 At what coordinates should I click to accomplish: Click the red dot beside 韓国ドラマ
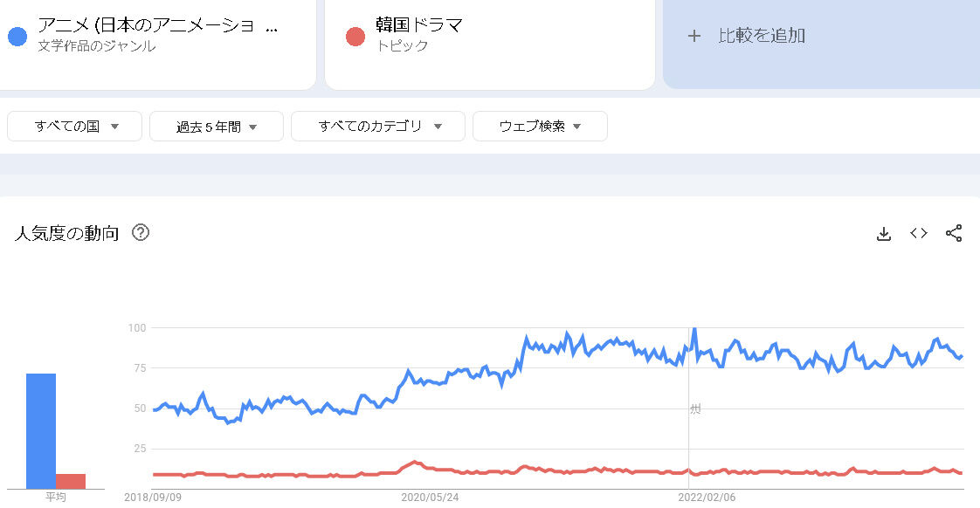tap(355, 37)
